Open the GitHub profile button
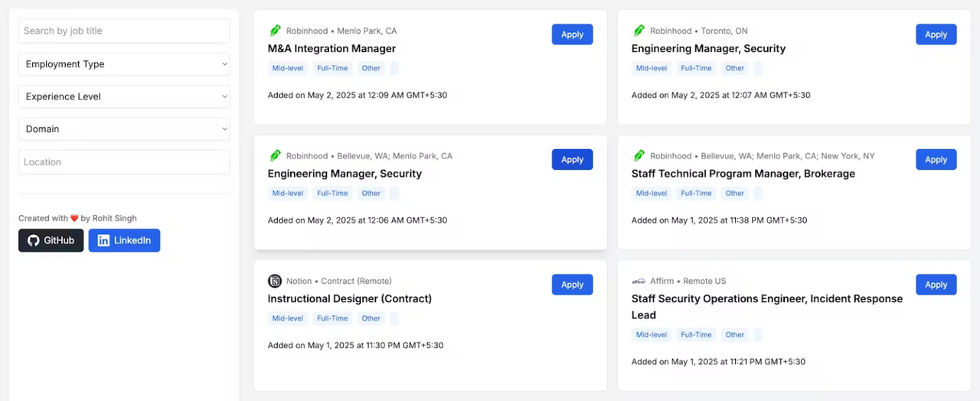Viewport: 980px width, 401px height. click(51, 240)
